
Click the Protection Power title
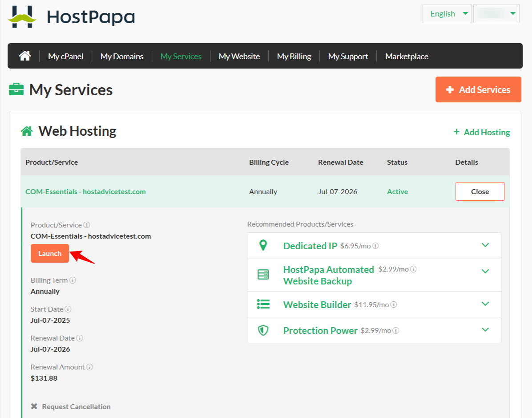(x=320, y=330)
